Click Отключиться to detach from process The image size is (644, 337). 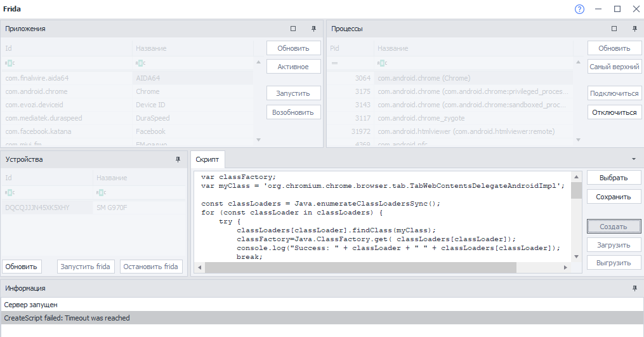(x=614, y=112)
